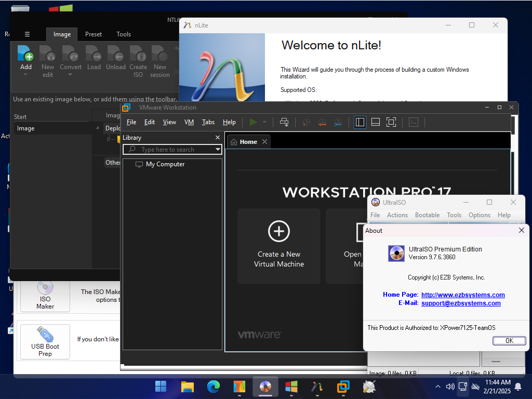Viewport: 532px width, 399px height.
Task: Open the clock and date in taskbar
Action: pyautogui.click(x=497, y=387)
